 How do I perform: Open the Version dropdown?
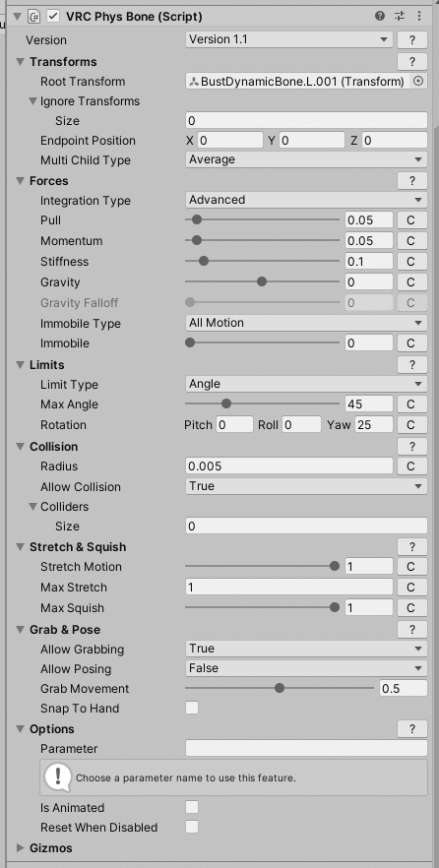pos(289,39)
